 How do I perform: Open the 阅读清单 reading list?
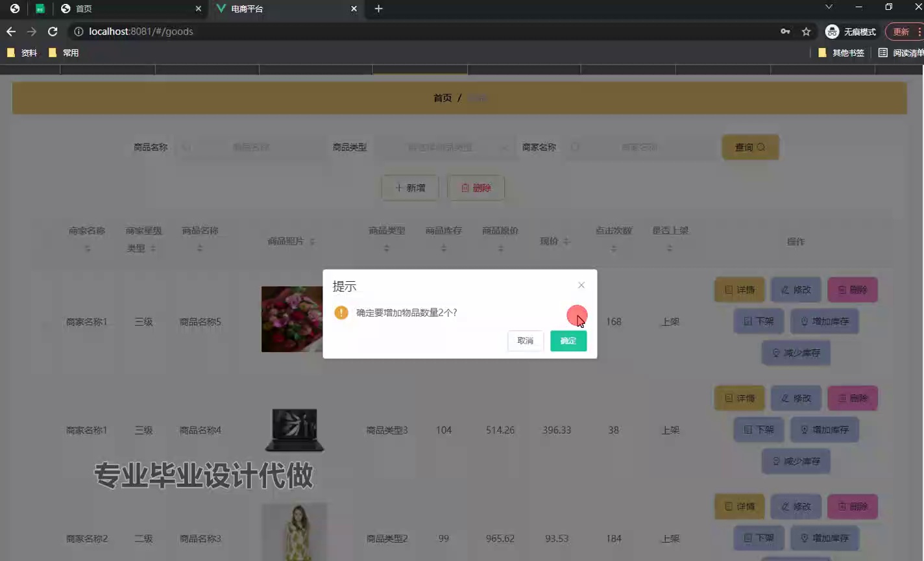(x=901, y=53)
